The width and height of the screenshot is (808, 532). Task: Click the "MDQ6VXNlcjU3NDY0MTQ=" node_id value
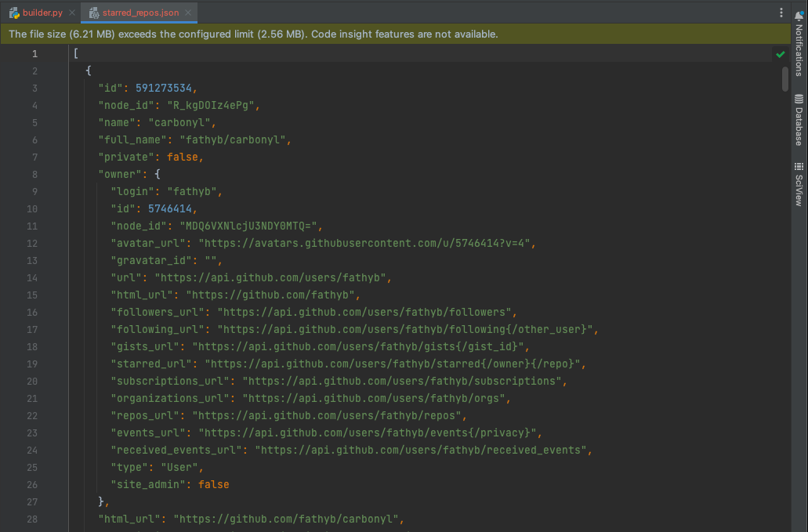click(x=248, y=226)
